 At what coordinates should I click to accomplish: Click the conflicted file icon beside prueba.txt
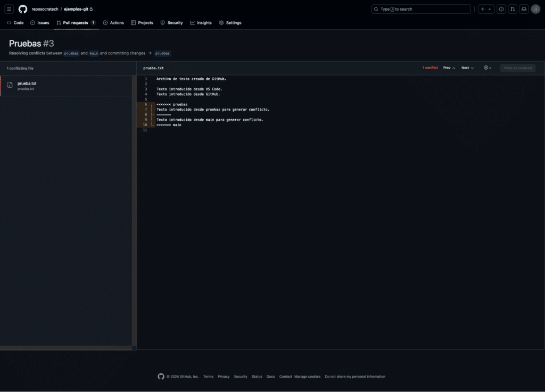click(10, 85)
